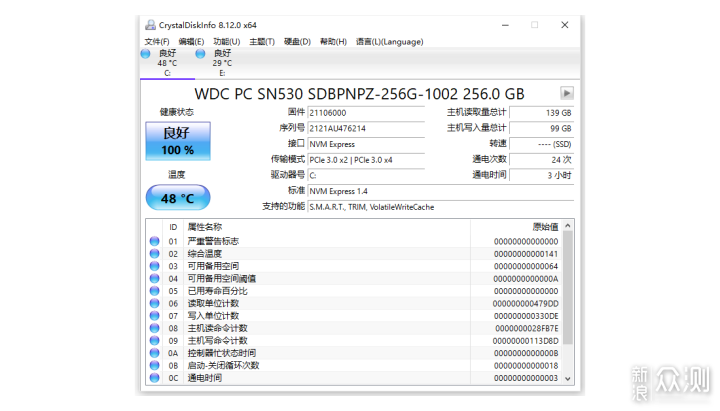720x411 pixels.
Task: Click status orb for attribute 01 严重警告标志
Action: (x=155, y=241)
